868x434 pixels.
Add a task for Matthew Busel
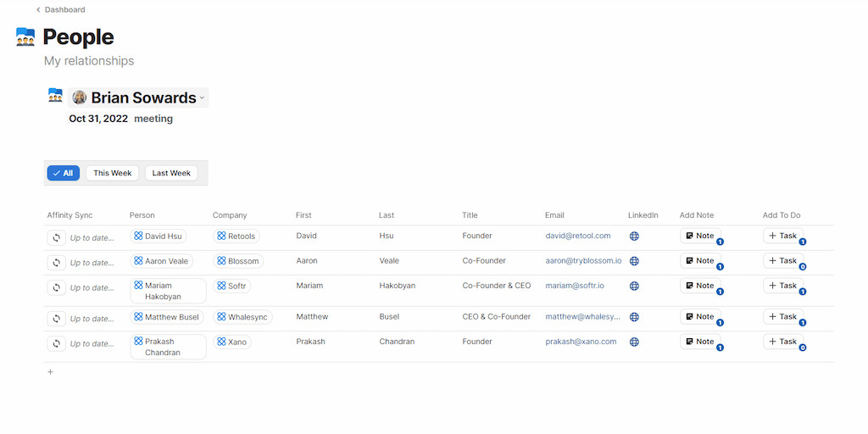pyautogui.click(x=783, y=317)
